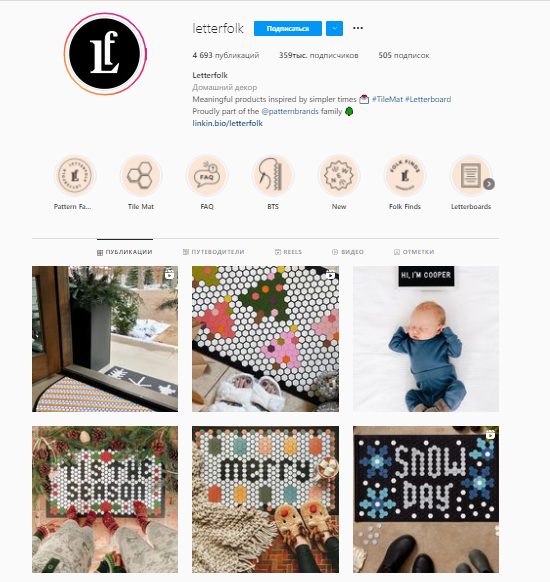
Task: Open the Letterboards highlight
Action: pos(471,176)
